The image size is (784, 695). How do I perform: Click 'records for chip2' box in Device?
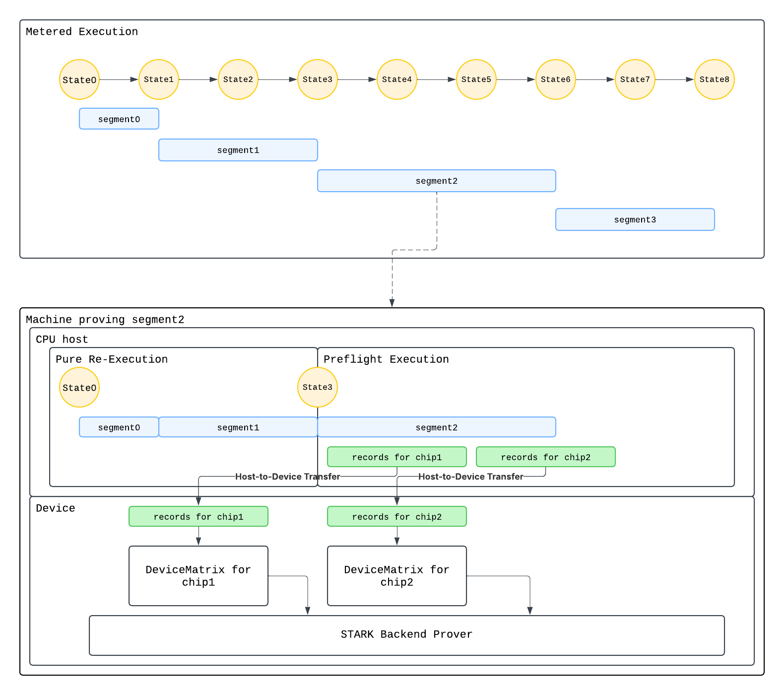pos(397,516)
